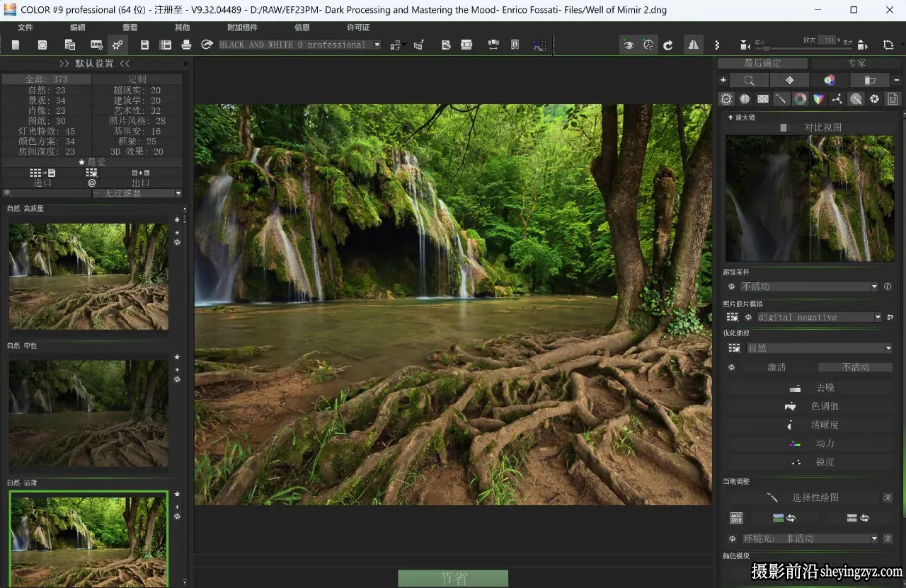Collapse the 放大镜 loupe section

[x=741, y=117]
